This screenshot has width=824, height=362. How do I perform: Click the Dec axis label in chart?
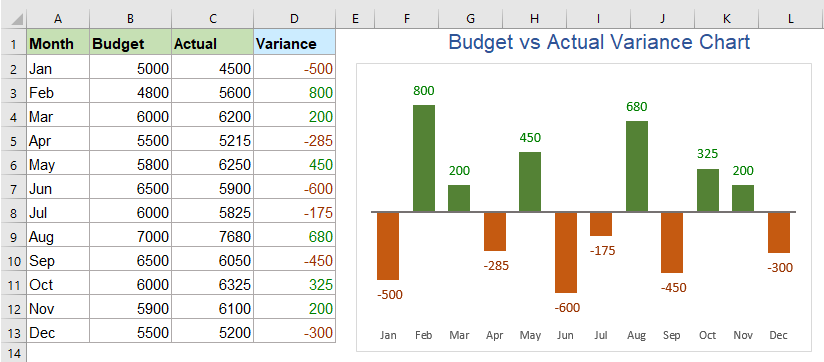click(x=778, y=335)
